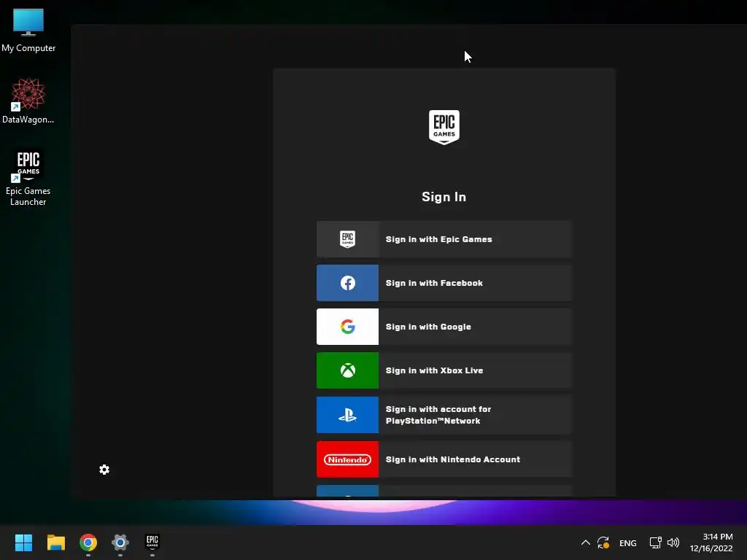Open Google Chrome from the taskbar
747x560 pixels.
pos(88,542)
